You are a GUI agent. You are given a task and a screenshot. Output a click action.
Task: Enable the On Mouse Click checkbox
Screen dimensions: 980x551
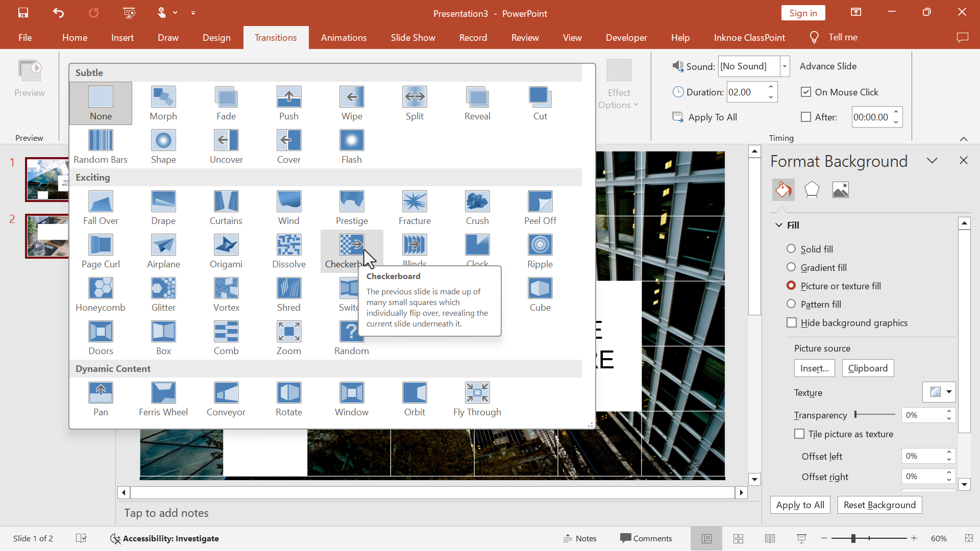click(805, 91)
